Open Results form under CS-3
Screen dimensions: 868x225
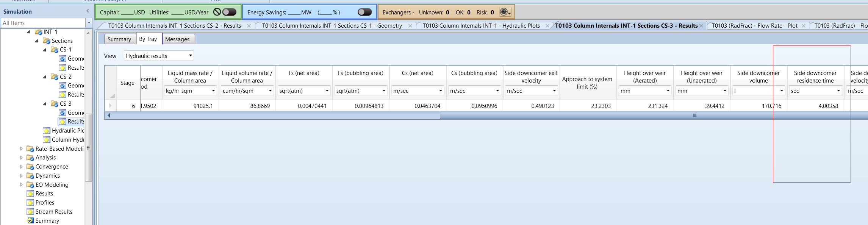(x=71, y=122)
